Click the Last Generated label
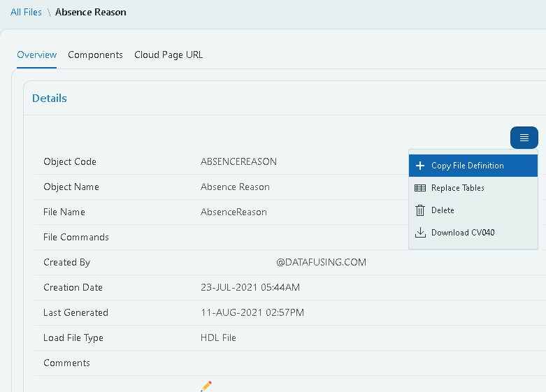The image size is (546, 392). 76,312
